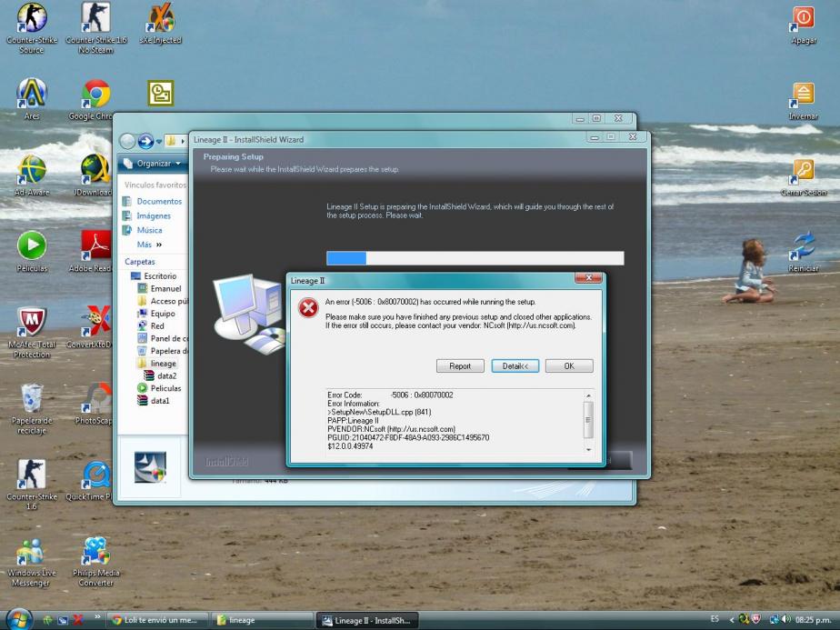840x630 pixels.
Task: Open Ad-Aware desktop shortcut
Action: click(x=32, y=175)
